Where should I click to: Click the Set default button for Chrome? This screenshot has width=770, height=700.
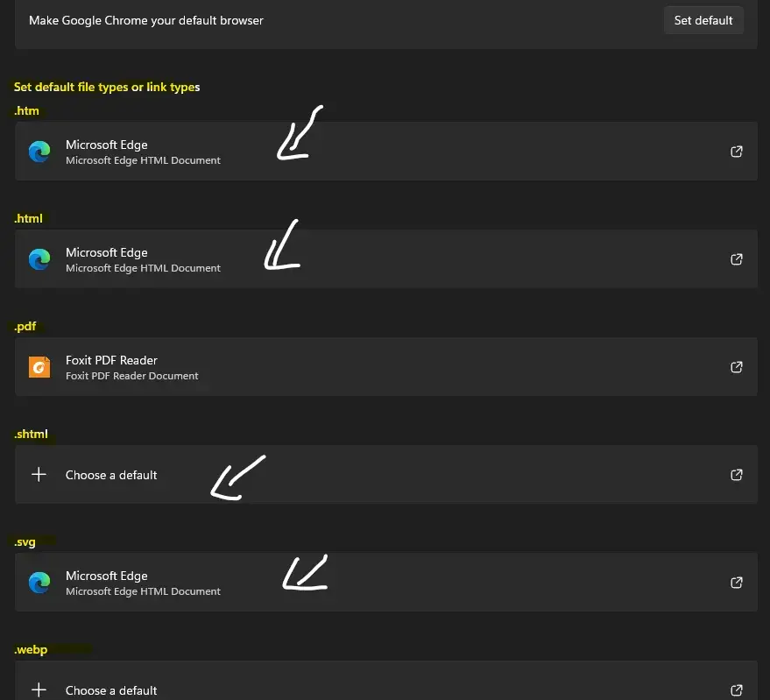point(703,20)
